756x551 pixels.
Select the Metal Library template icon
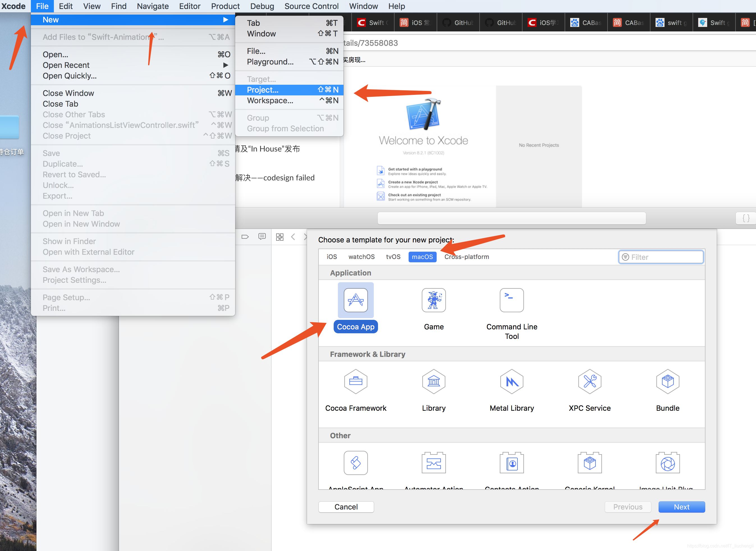pos(512,381)
